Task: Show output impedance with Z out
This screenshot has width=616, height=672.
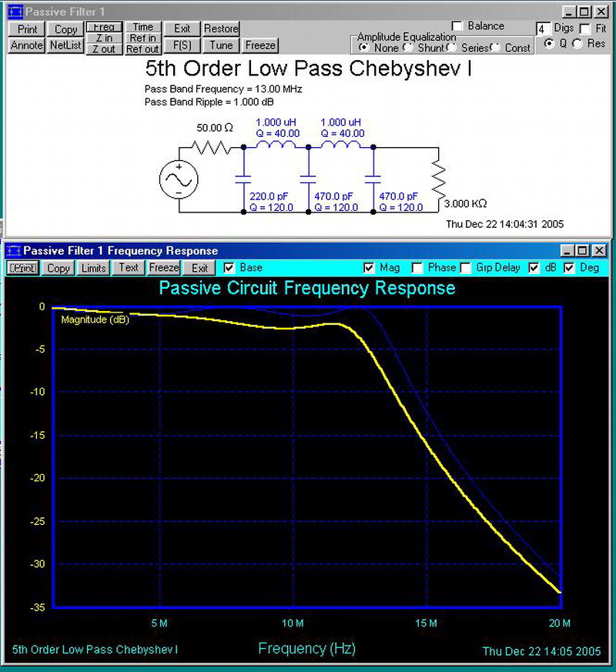Action: (x=104, y=49)
